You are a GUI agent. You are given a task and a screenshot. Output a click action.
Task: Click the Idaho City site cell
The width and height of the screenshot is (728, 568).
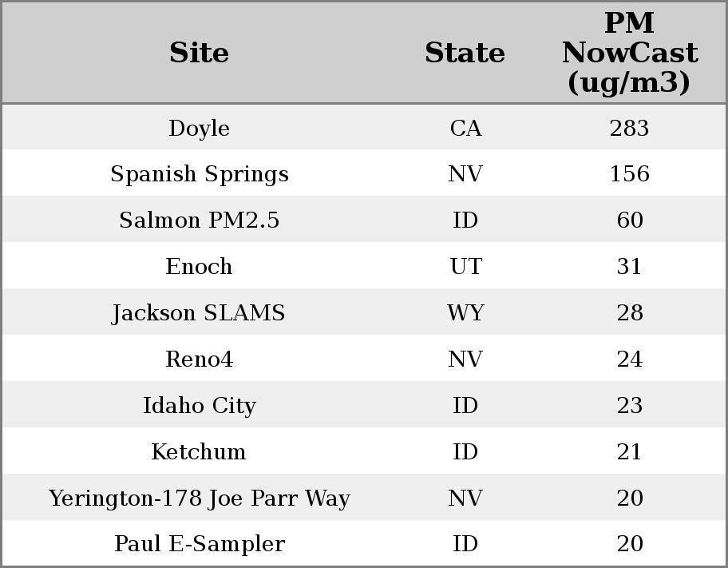click(199, 406)
